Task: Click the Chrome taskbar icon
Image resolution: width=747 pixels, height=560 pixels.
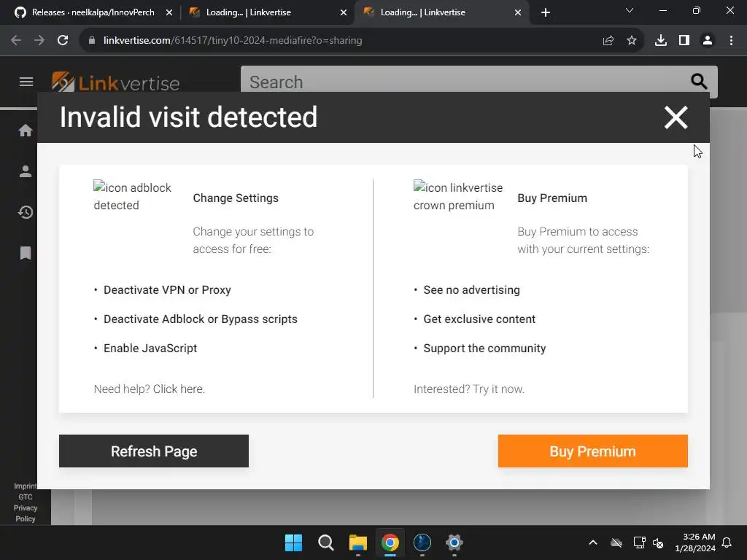Action: pos(390,542)
